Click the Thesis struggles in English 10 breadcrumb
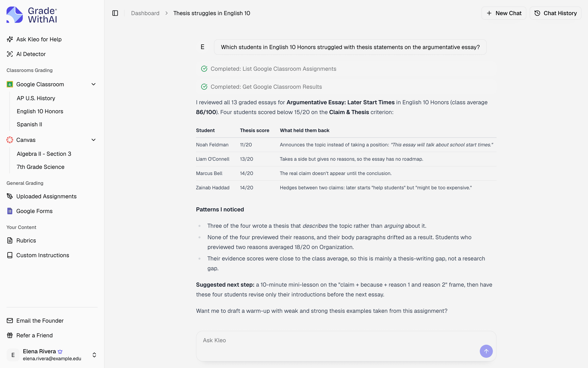Viewport: 588px width, 368px height. 212,13
